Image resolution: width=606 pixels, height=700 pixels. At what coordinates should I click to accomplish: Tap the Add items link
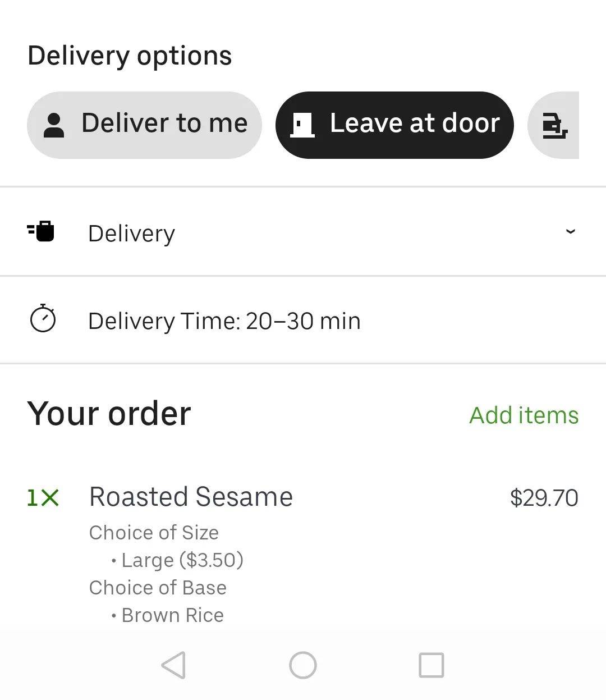pos(524,415)
